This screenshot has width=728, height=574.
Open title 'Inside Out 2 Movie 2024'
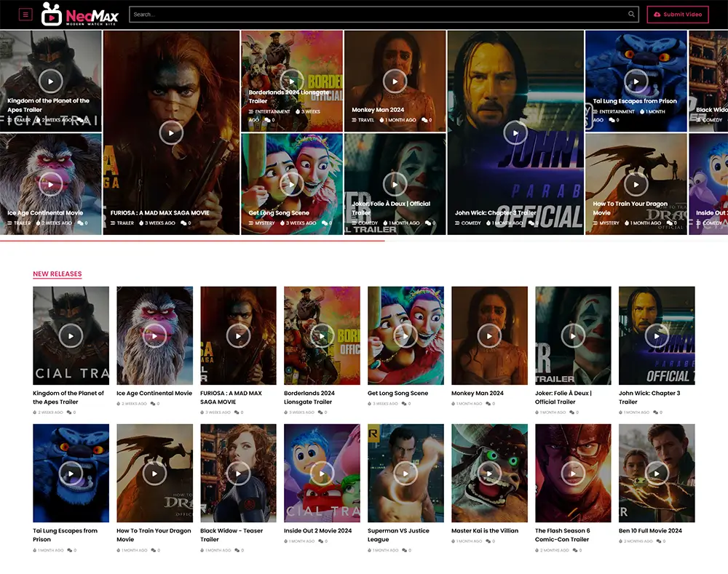317,530
